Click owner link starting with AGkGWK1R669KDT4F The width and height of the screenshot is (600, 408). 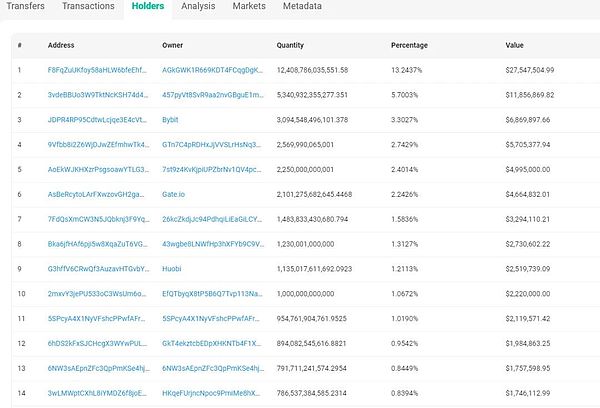pyautogui.click(x=212, y=70)
